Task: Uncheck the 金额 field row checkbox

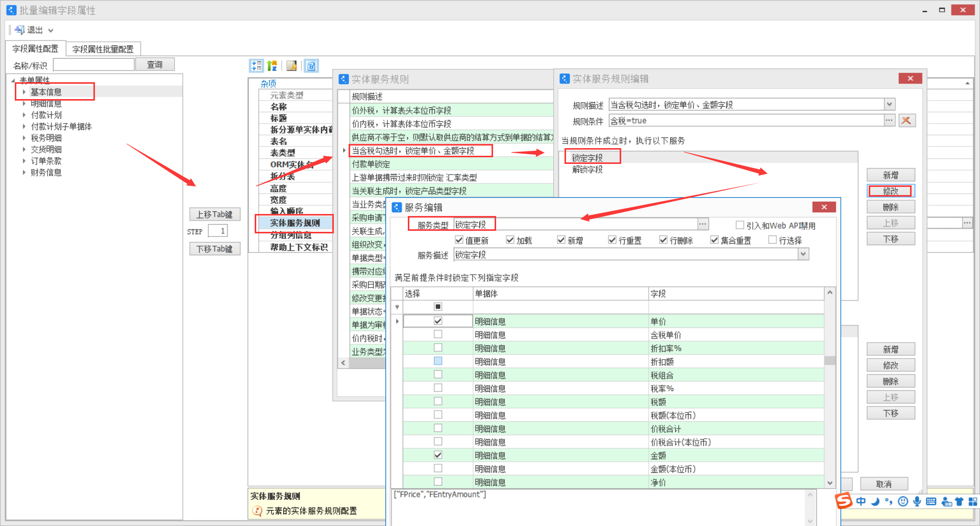Action: pyautogui.click(x=438, y=455)
